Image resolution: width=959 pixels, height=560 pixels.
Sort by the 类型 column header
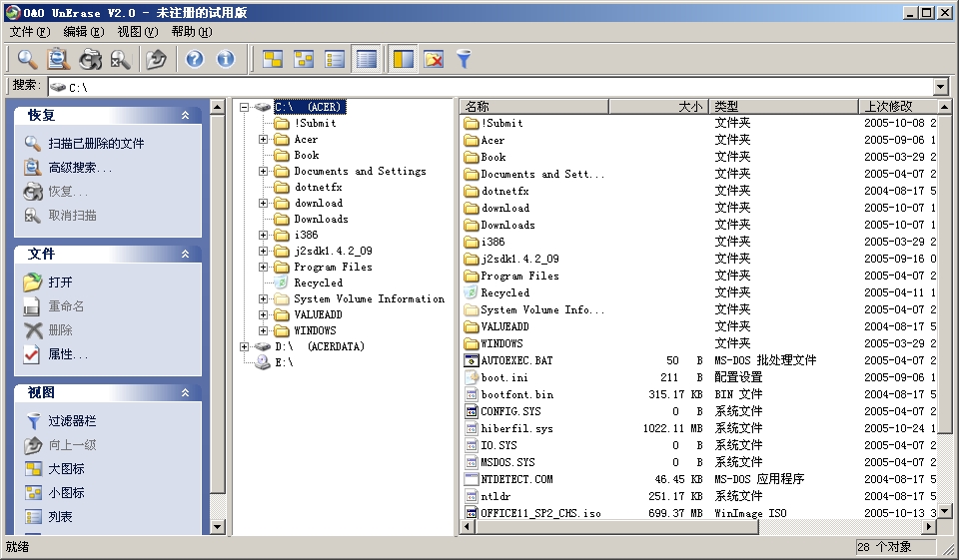pos(783,107)
